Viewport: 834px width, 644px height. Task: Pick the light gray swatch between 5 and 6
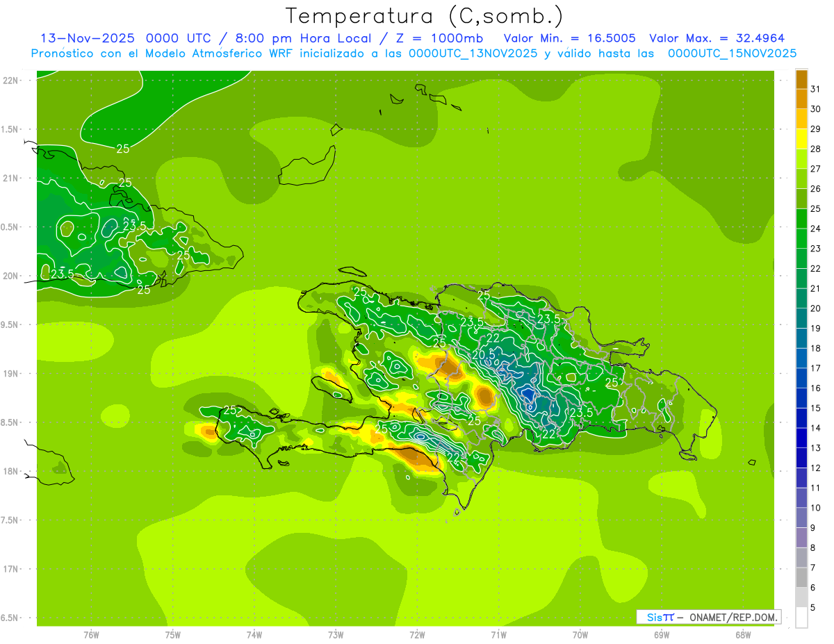coord(801,597)
